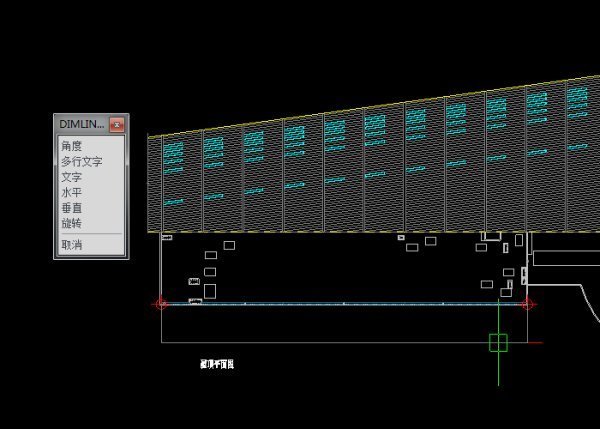
Task: Click the green crosshair pickbox square
Action: (498, 343)
